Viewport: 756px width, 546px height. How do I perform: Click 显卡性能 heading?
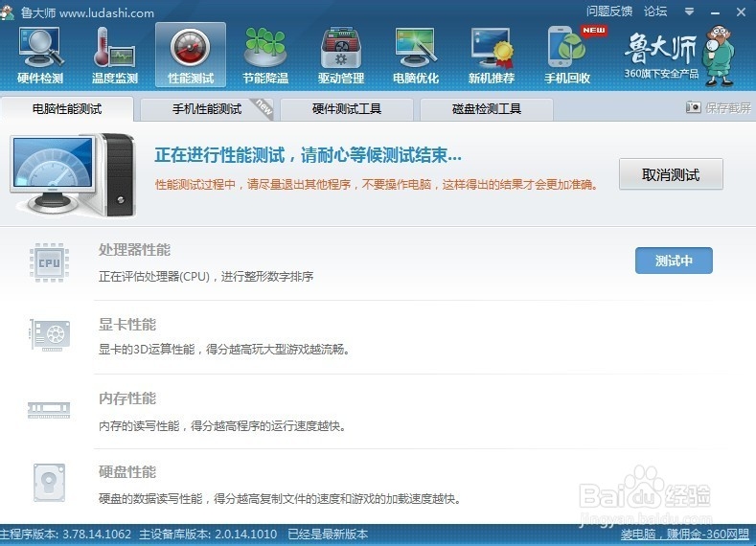point(127,325)
